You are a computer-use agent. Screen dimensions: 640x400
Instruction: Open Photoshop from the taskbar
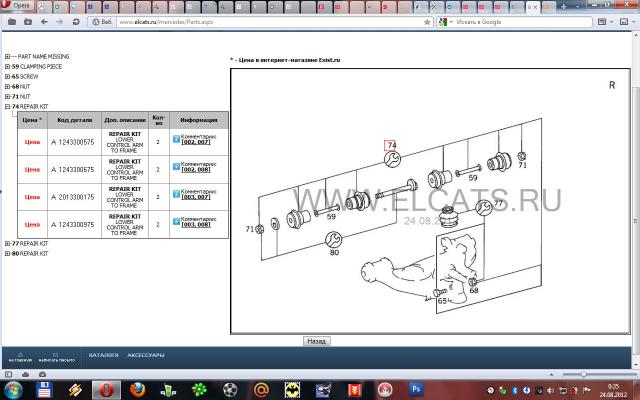pos(416,390)
